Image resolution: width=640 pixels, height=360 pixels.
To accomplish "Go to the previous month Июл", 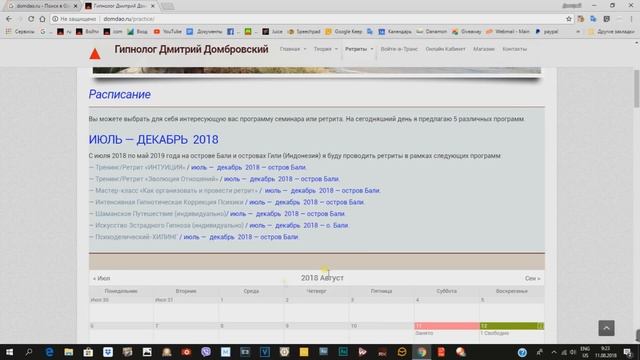I will [x=101, y=278].
